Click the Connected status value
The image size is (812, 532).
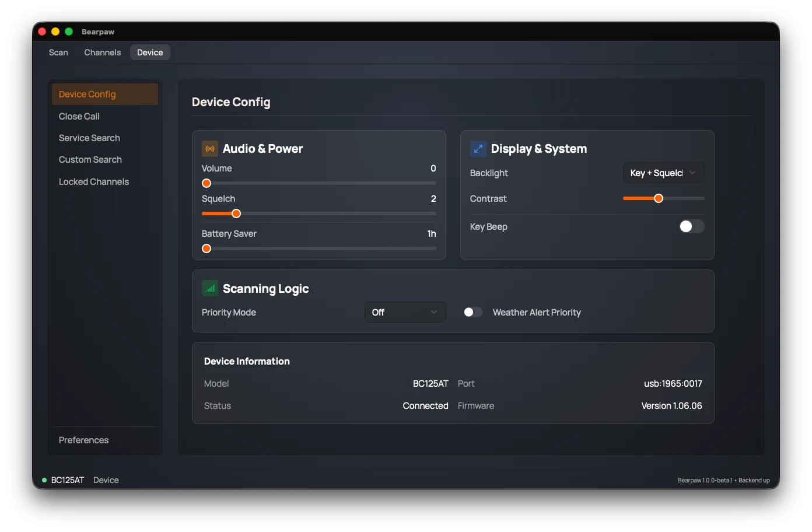426,405
